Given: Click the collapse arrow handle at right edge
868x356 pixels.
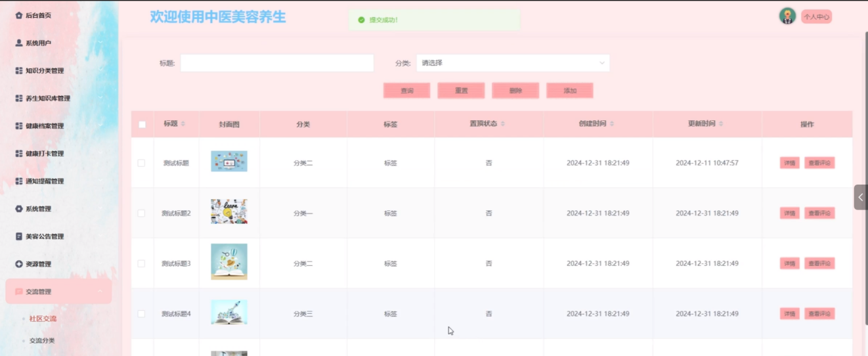Looking at the screenshot, I should tap(861, 197).
